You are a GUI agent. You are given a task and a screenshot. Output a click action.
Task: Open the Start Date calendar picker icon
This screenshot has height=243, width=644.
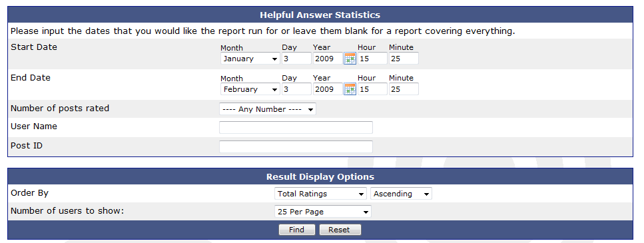click(350, 59)
